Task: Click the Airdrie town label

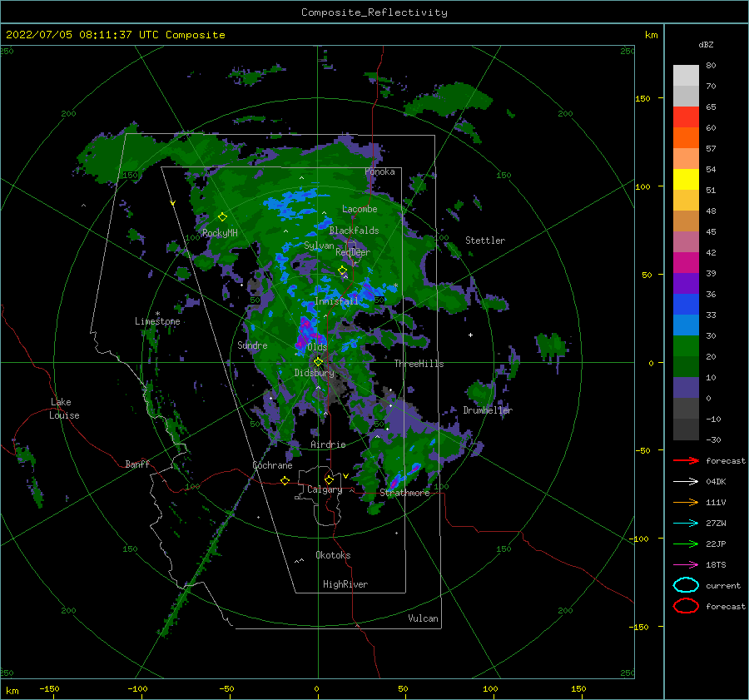Action: click(x=328, y=444)
